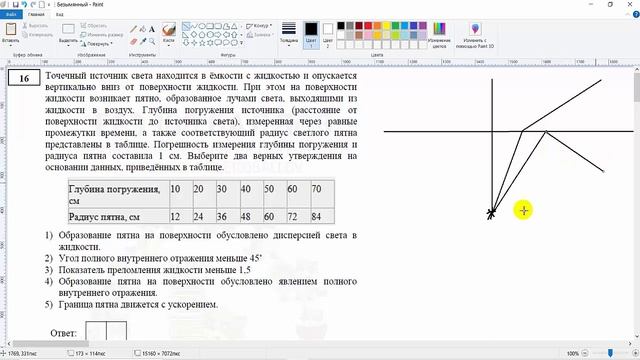Open the Fill (Заливка) dropdown
This screenshot has width=640, height=360.
[259, 35]
